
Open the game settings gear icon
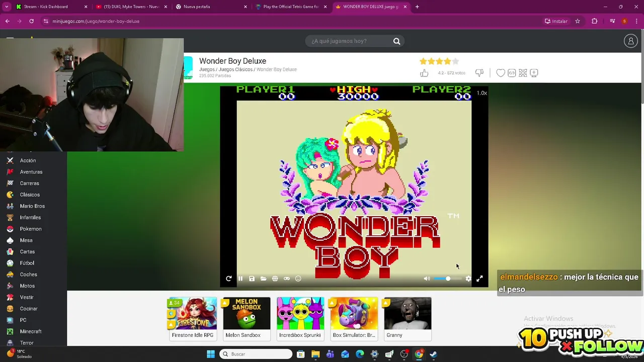(468, 279)
